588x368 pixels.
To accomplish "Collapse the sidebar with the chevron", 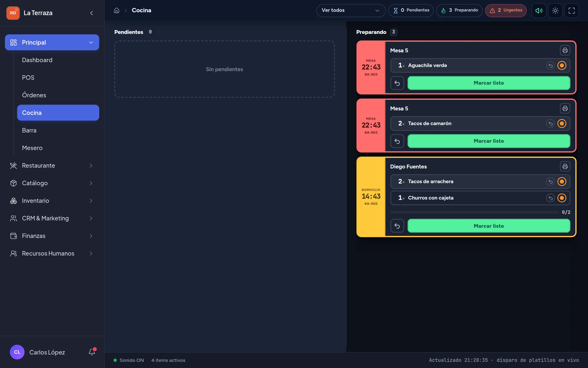I will coord(91,13).
